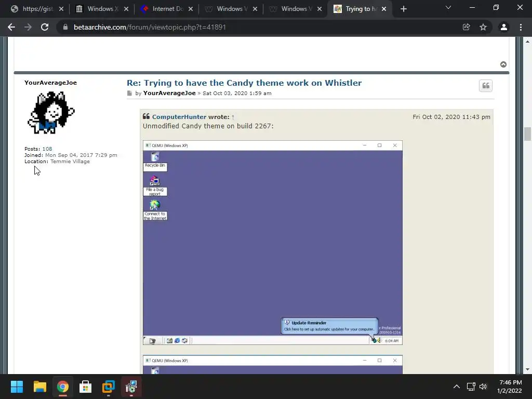Click YourAverageJoe in the post byline
Viewport: 532px width, 399px height.
(169, 94)
